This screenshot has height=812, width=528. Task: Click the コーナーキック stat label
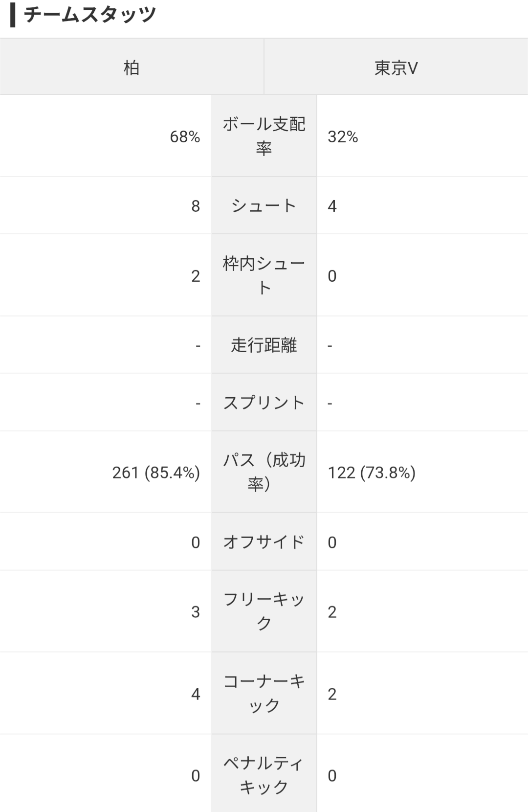264,693
